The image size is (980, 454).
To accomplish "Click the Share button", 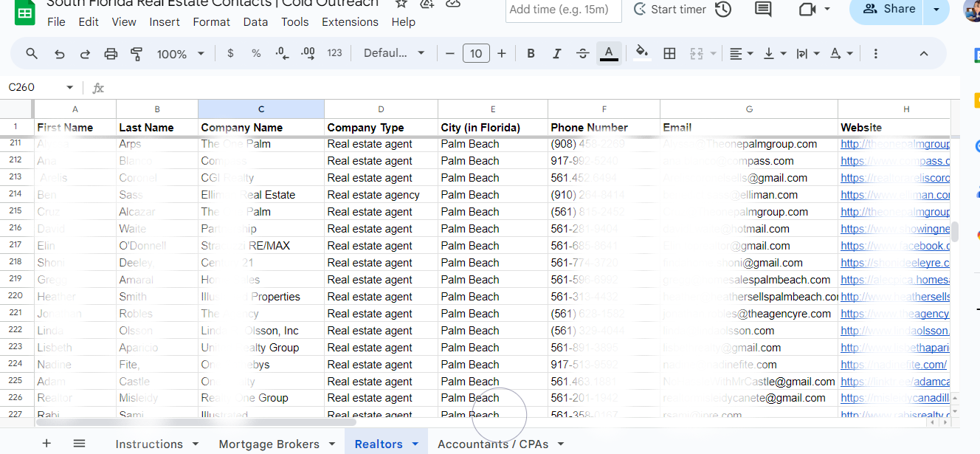I will coord(888,10).
